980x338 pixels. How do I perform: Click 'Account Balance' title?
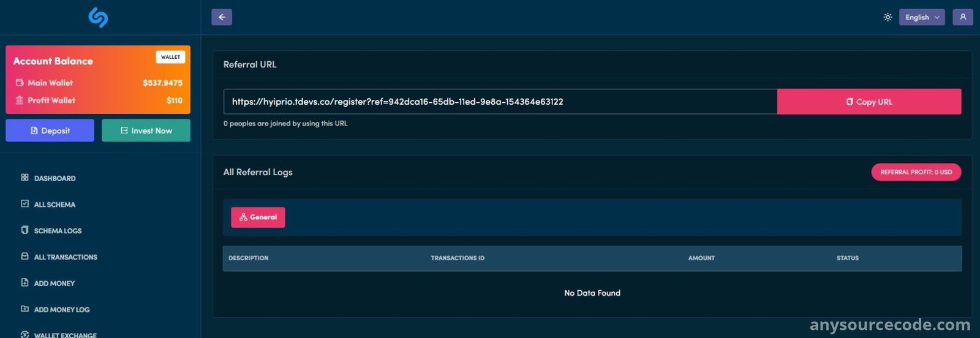coord(53,61)
